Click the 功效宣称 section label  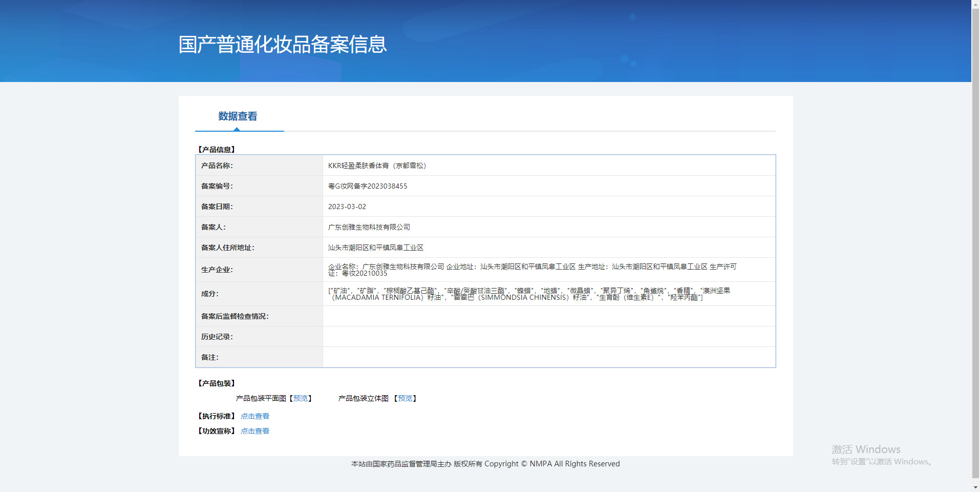pos(217,431)
